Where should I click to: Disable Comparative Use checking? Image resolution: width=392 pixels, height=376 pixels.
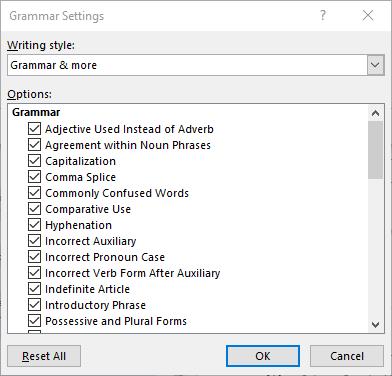click(x=35, y=209)
